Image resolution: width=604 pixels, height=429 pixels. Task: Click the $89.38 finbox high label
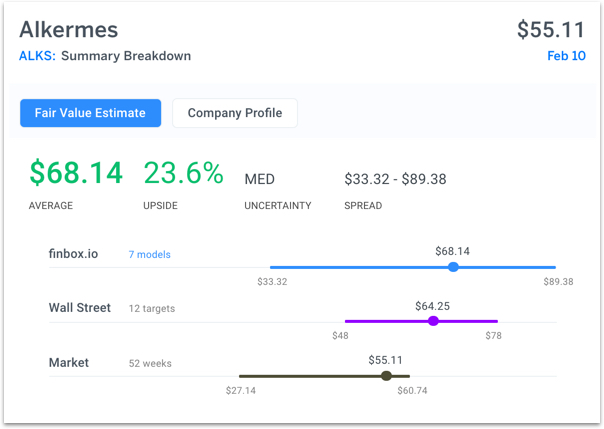559,282
